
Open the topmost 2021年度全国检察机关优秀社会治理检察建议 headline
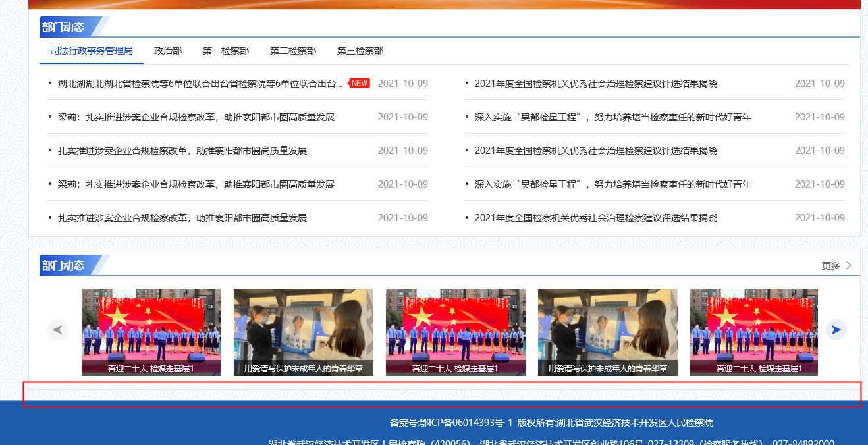coord(596,84)
